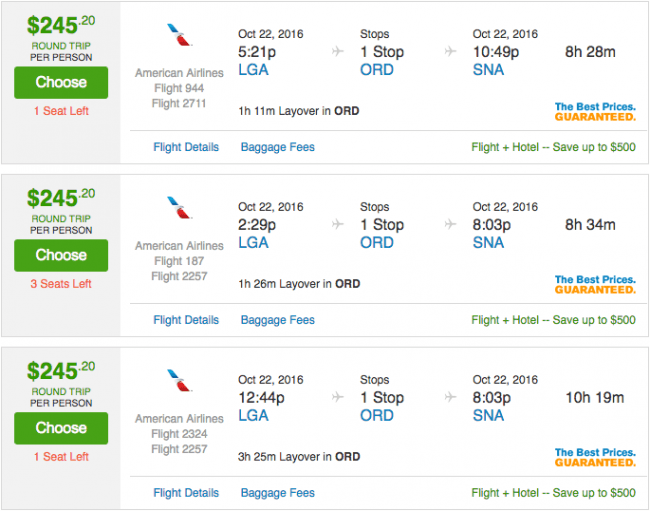Choose the flight with 3 Seats Left
The width and height of the screenshot is (650, 511).
61,255
